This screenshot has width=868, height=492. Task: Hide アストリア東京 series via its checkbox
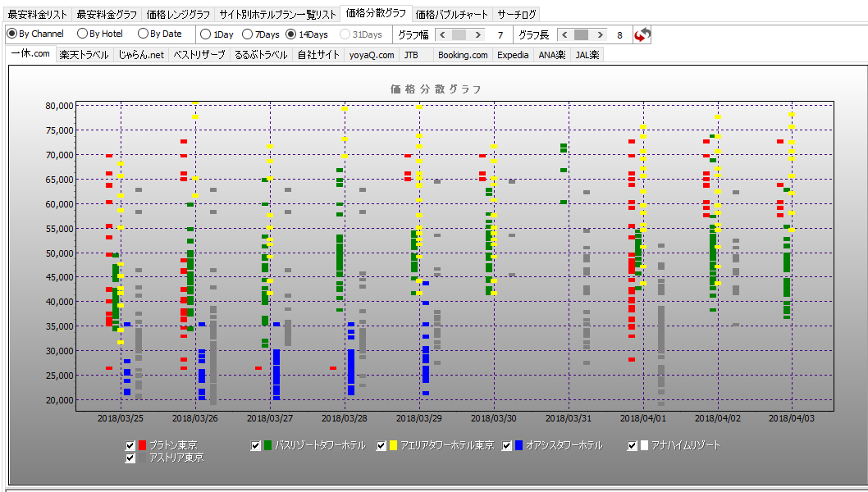coord(130,458)
